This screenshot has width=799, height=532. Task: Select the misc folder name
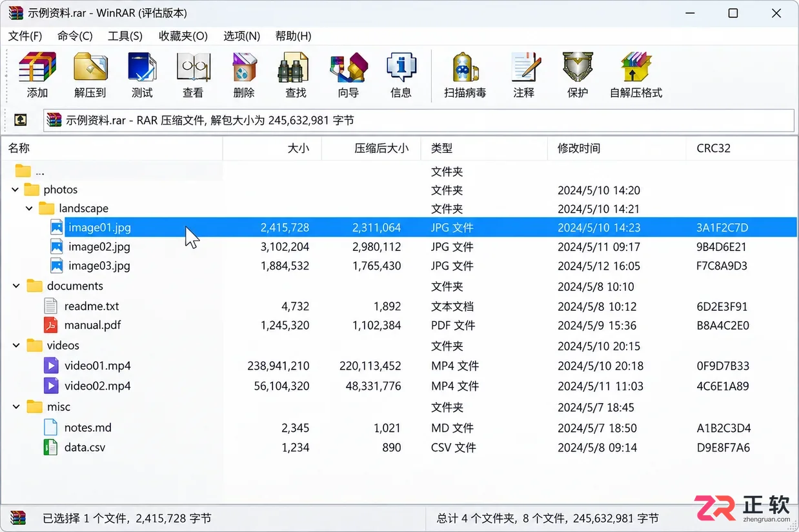pyautogui.click(x=59, y=407)
